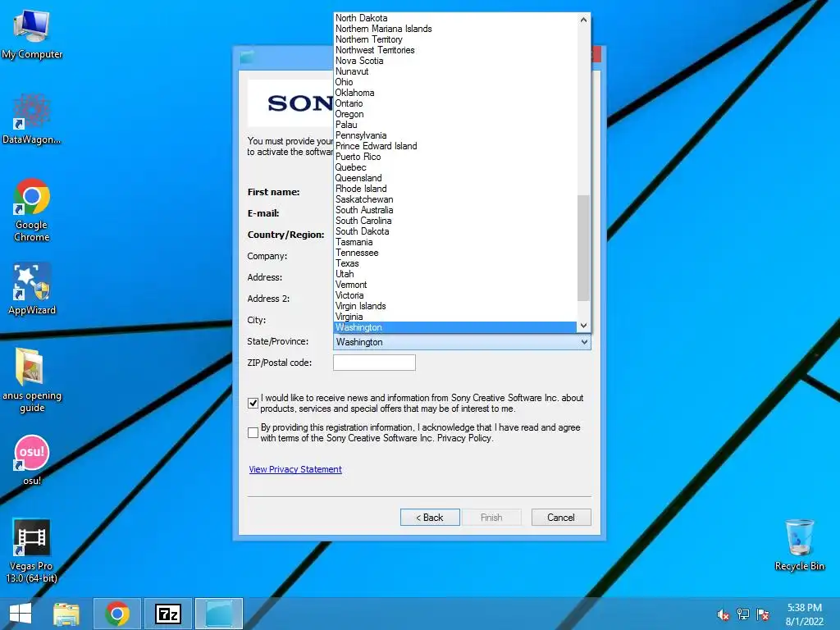Select Tennessee in the state list
Image resolution: width=840 pixels, height=630 pixels.
pyautogui.click(x=455, y=253)
